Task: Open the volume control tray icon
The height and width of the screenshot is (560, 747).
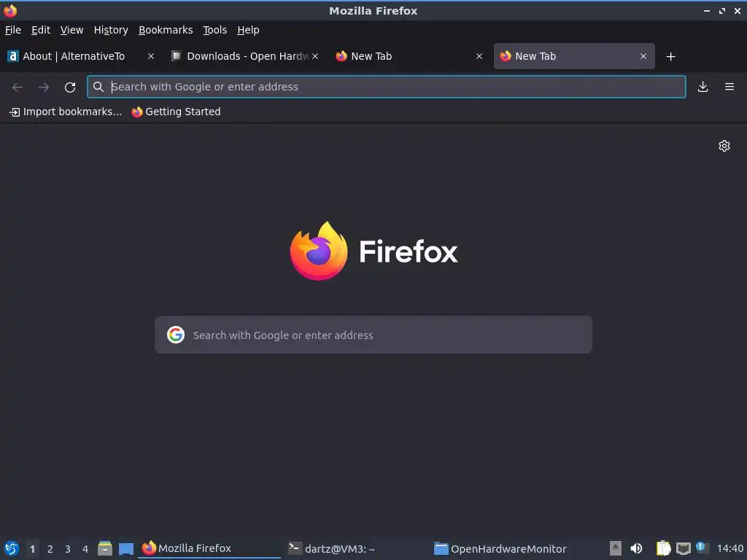Action: [x=636, y=548]
